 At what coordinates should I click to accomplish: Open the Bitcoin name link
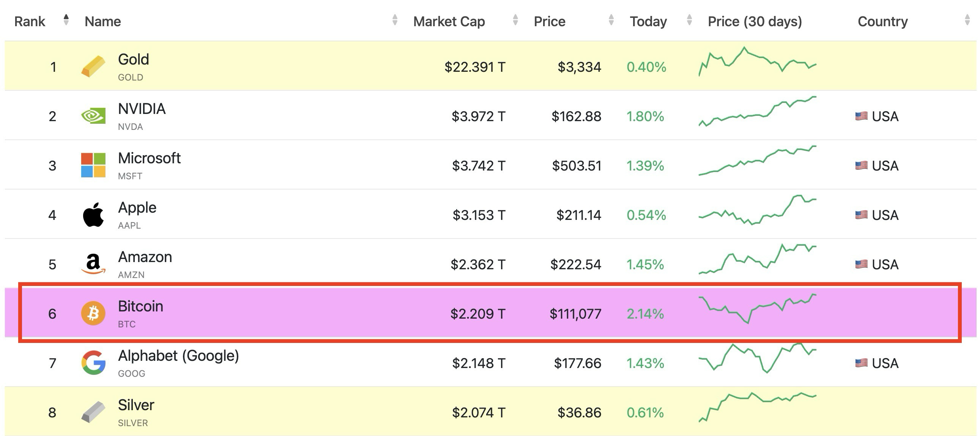coord(140,306)
